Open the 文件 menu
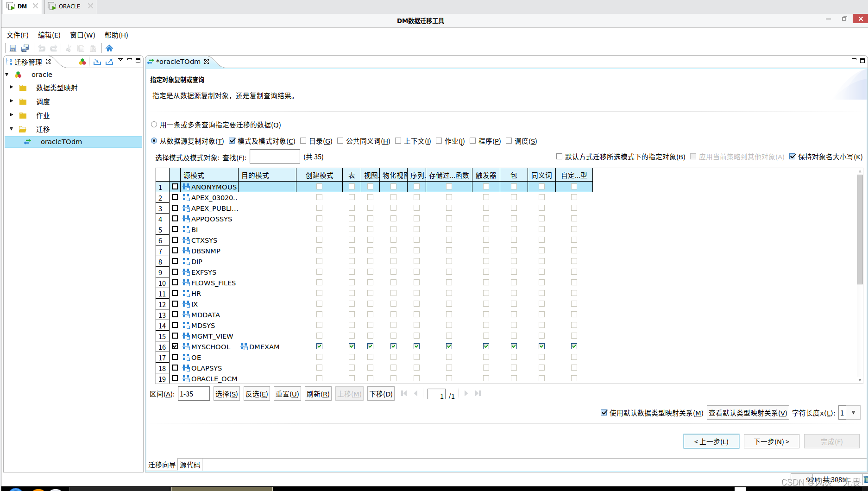This screenshot has width=868, height=491. tap(17, 35)
